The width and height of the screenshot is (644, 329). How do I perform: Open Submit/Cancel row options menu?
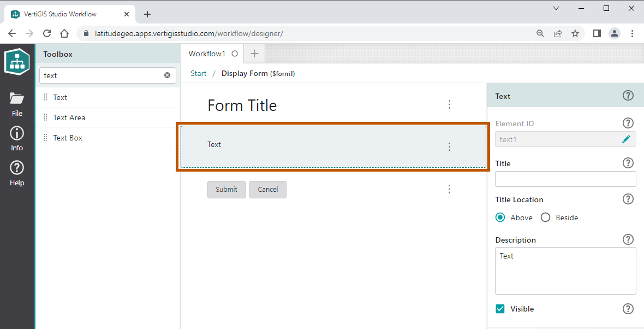click(x=449, y=189)
